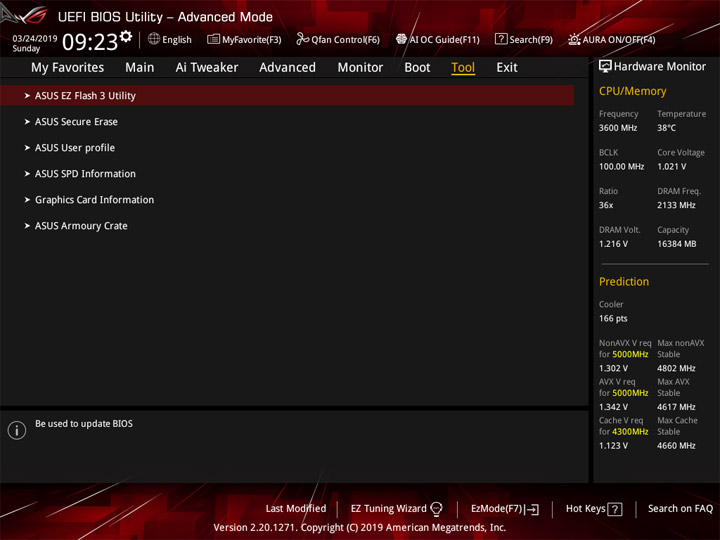The width and height of the screenshot is (720, 540).
Task: Expand the ASUS User profile arrow
Action: coord(27,148)
